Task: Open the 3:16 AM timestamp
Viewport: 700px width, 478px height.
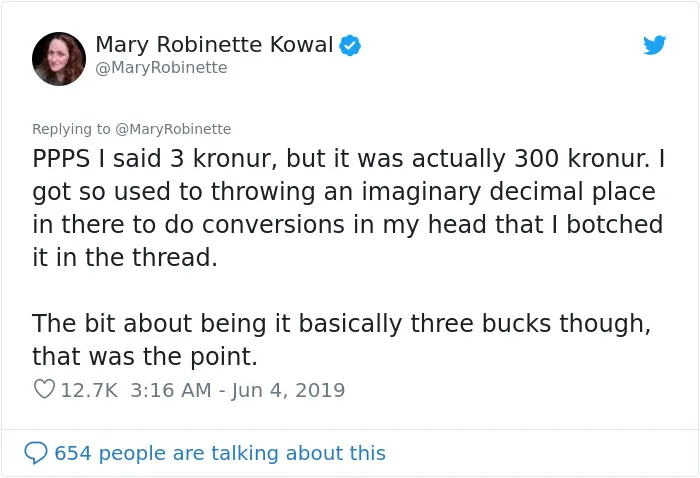Action: (171, 390)
